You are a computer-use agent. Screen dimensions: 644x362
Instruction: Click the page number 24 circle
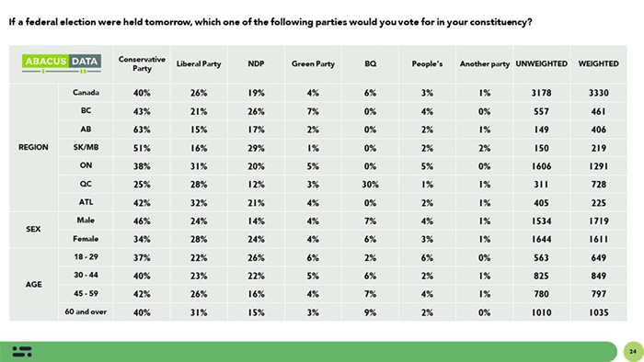pyautogui.click(x=633, y=351)
